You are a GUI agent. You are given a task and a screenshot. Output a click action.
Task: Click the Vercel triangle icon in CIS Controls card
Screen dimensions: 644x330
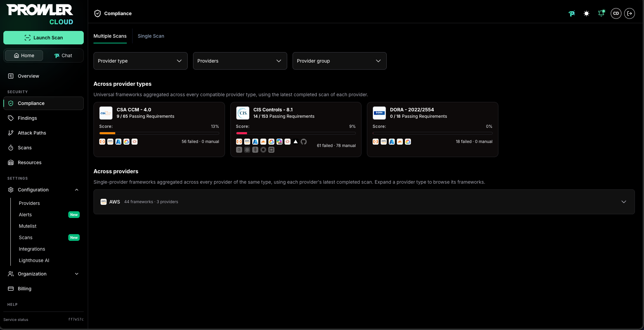[296, 142]
